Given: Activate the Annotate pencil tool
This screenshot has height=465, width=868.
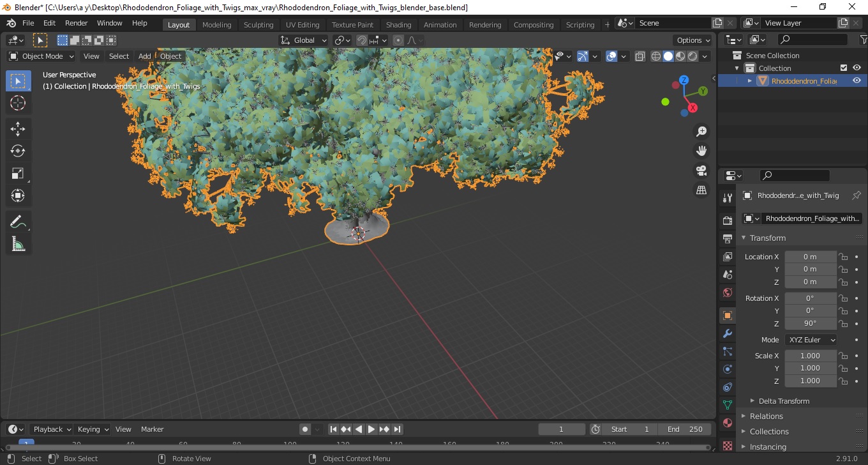Looking at the screenshot, I should pyautogui.click(x=18, y=222).
